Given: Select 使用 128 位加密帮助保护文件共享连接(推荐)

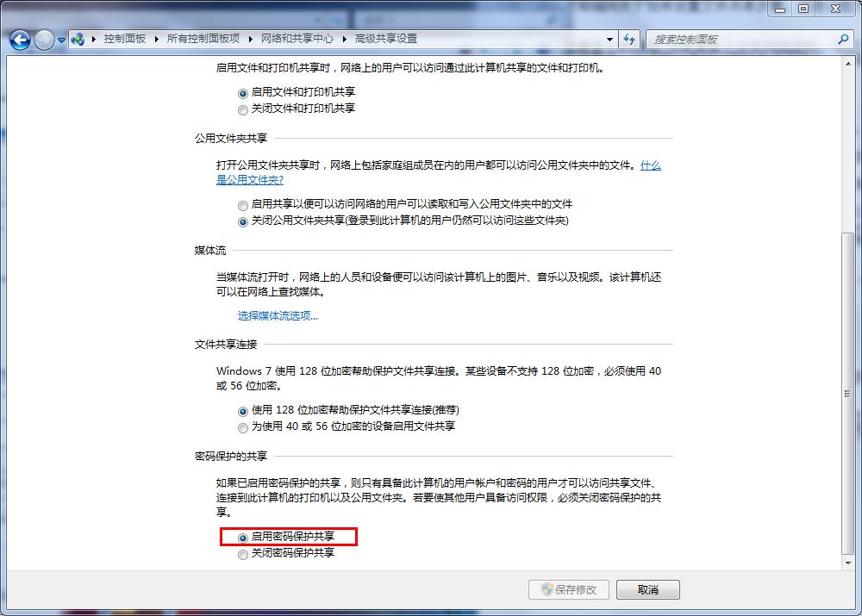Looking at the screenshot, I should point(242,410).
